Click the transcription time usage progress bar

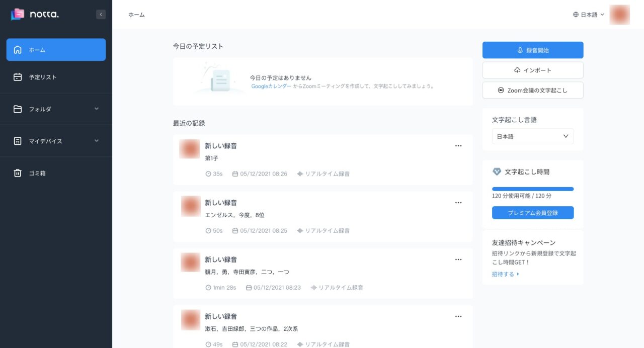click(532, 189)
